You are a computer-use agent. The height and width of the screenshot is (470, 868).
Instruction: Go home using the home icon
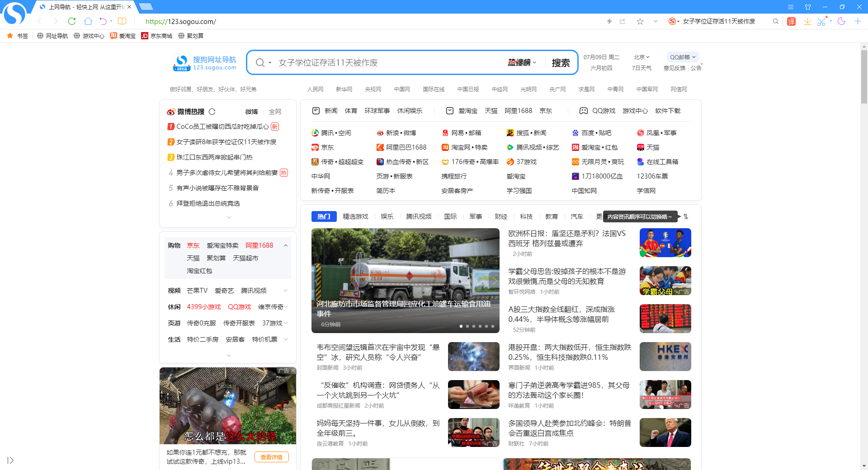[88, 21]
